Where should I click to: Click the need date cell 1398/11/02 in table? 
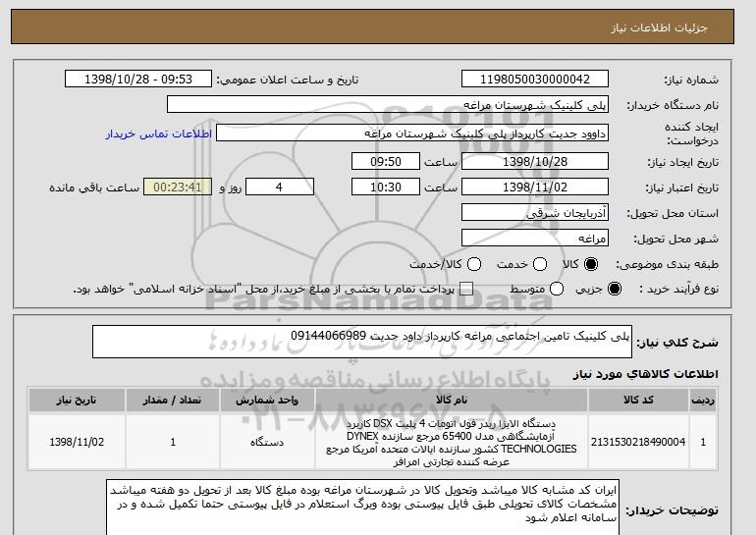tap(77, 442)
